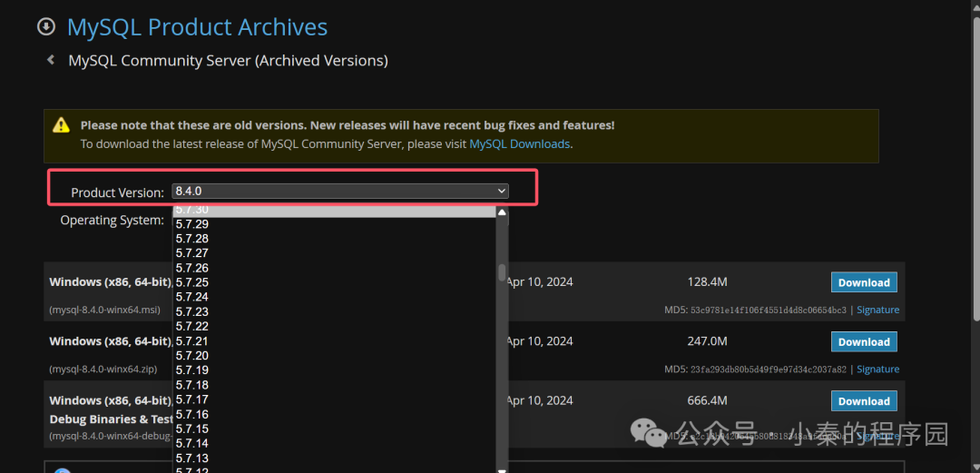This screenshot has width=980, height=473.
Task: Open Signature link for mysql-8.4.0-winx64.zip
Action: coord(877,370)
